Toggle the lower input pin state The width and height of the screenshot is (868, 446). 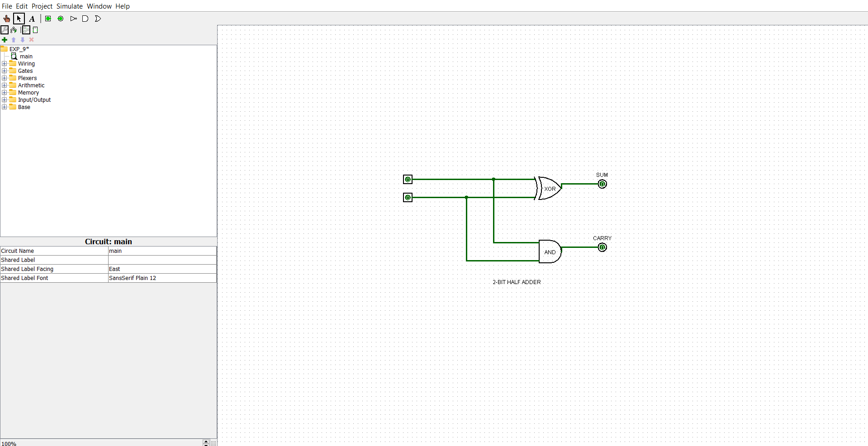click(408, 197)
